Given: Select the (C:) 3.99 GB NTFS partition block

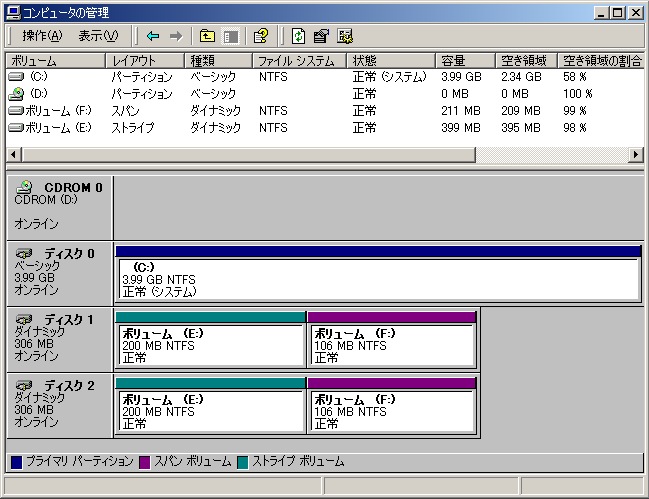Looking at the screenshot, I should (379, 274).
